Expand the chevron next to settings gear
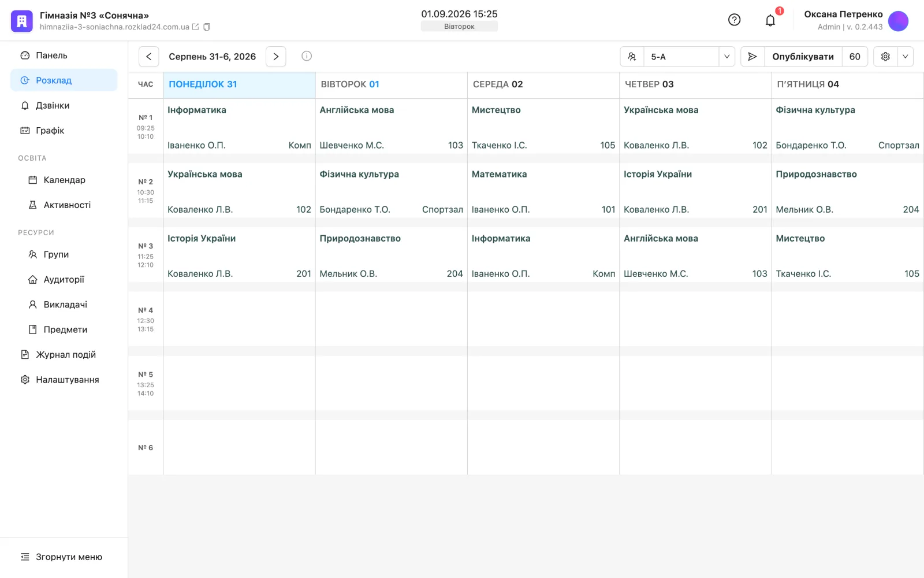Screen dimensions: 924x578 pyautogui.click(x=905, y=57)
